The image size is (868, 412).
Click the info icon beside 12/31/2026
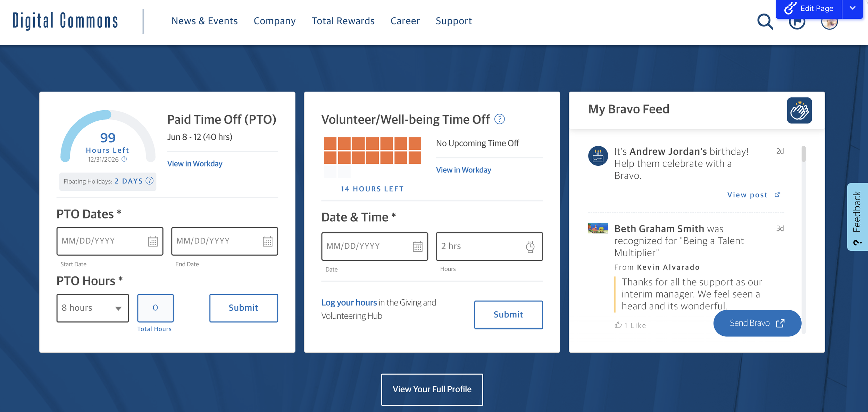pyautogui.click(x=124, y=159)
